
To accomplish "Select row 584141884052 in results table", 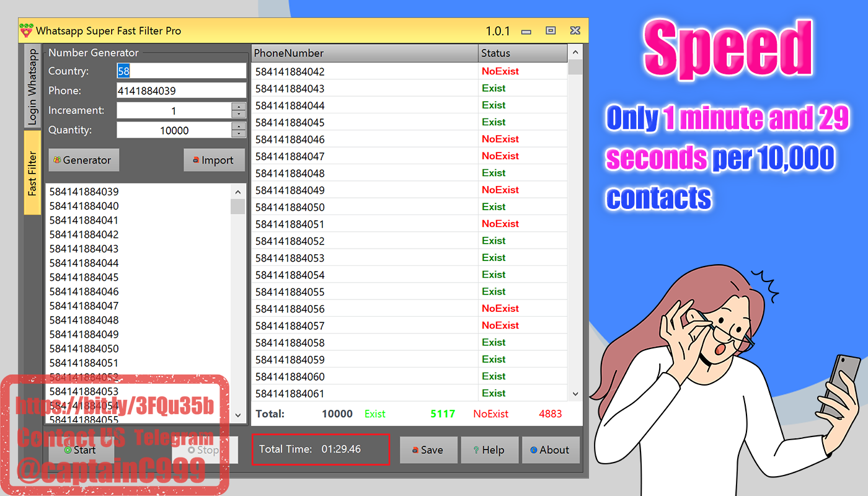I will [x=409, y=241].
